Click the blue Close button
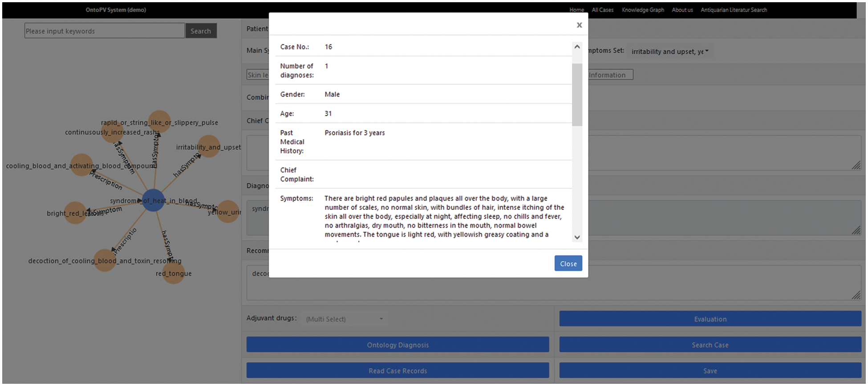 click(x=568, y=263)
